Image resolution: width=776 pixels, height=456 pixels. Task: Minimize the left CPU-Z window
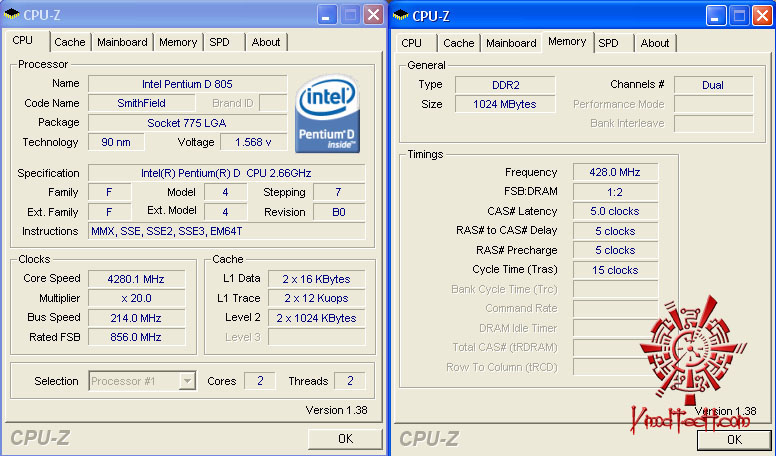[x=327, y=15]
